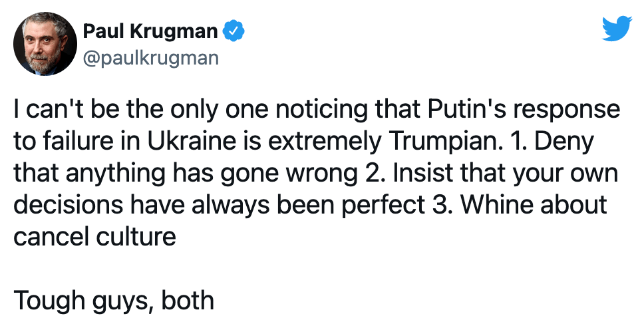Click the Paul Krugman display name
644x326 pixels.
[x=152, y=31]
